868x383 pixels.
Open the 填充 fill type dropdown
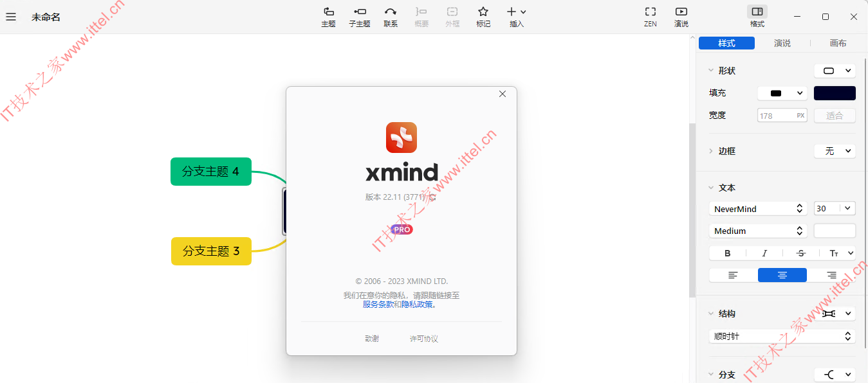click(782, 93)
